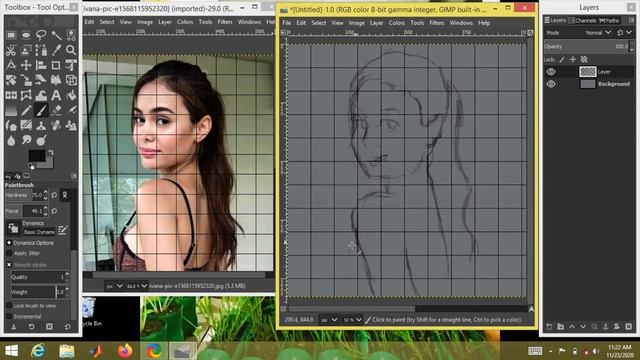Select the 3D Transform cube tool
The height and width of the screenshot is (360, 640).
click(71, 80)
